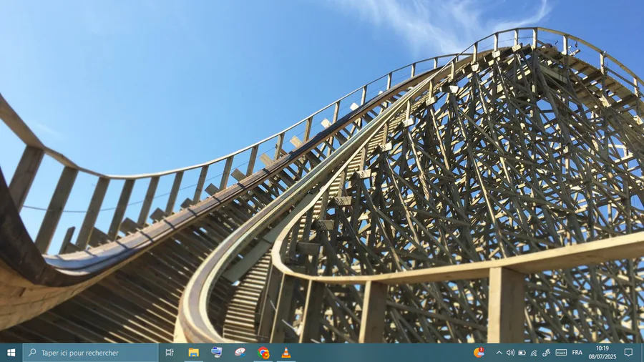Launch the red-and-white oval app on the taskbar
The width and height of the screenshot is (644, 362).
(x=240, y=353)
